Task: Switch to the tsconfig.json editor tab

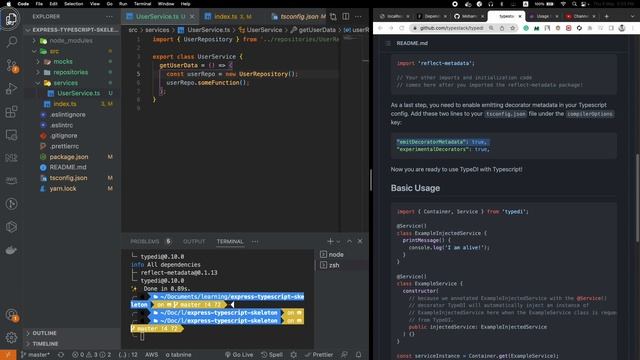Action: click(299, 17)
